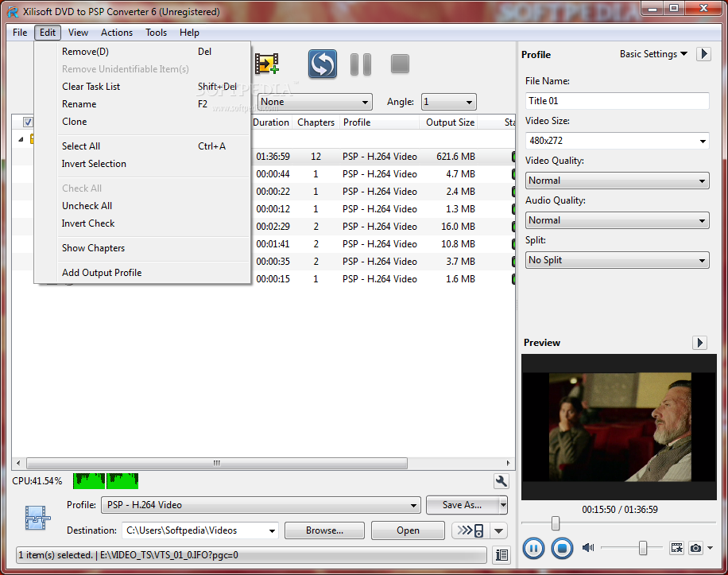728x575 pixels.
Task: Select the row with output size 16.0 MB
Action: click(384, 226)
